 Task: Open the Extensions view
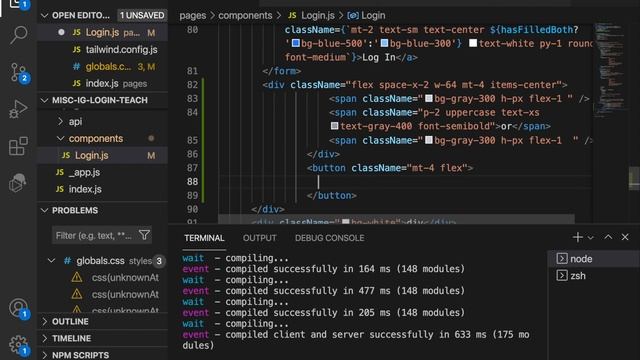(x=18, y=146)
